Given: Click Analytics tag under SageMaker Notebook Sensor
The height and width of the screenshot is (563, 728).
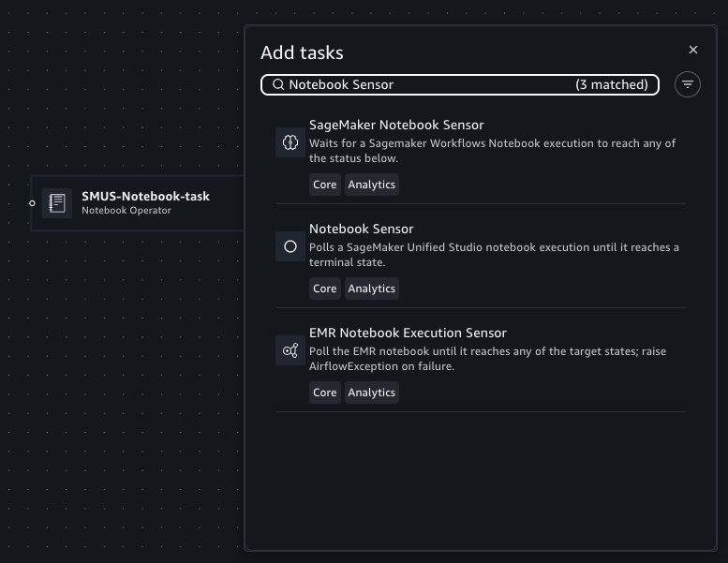Looking at the screenshot, I should pyautogui.click(x=371, y=185).
